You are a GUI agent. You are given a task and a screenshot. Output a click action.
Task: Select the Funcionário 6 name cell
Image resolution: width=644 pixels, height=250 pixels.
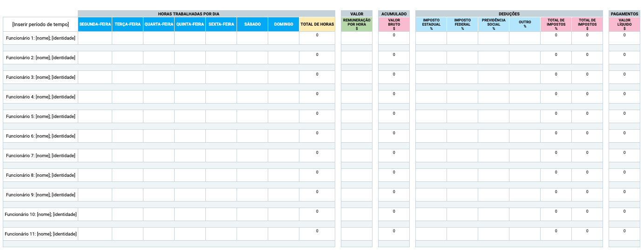[41, 136]
